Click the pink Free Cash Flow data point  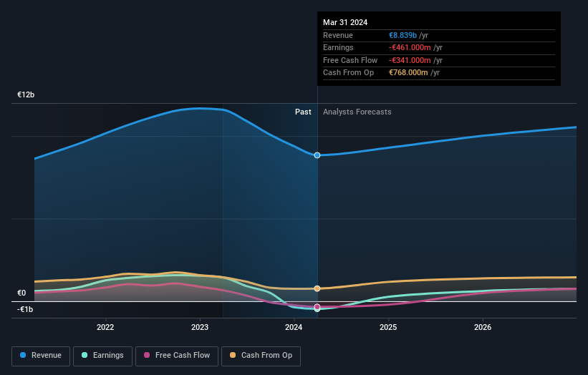(317, 306)
